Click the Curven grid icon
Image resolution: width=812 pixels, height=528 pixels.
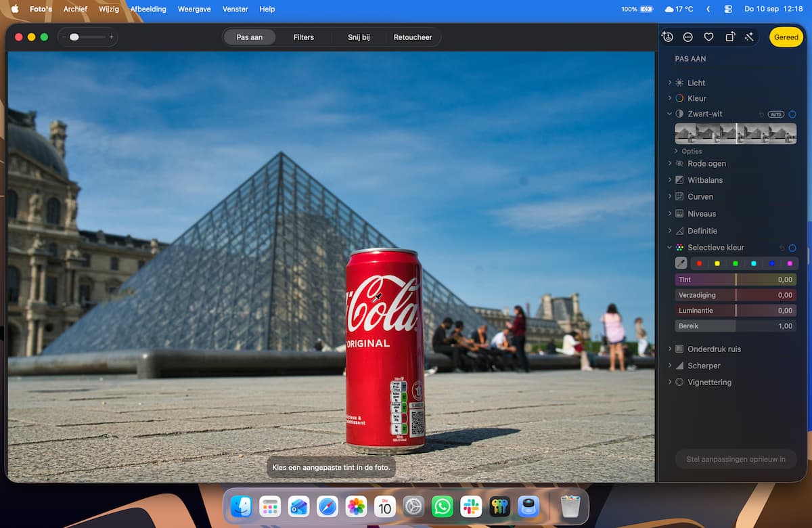coord(679,196)
